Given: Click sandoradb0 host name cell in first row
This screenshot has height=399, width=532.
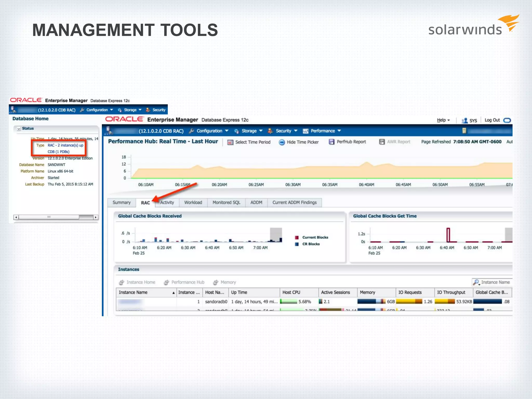Looking at the screenshot, I should point(216,302).
